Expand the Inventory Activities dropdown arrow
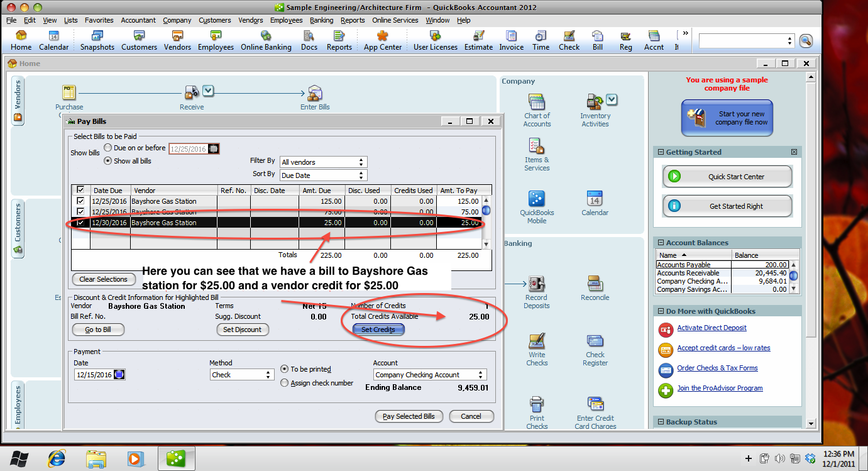The height and width of the screenshot is (471, 868). pyautogui.click(x=612, y=100)
